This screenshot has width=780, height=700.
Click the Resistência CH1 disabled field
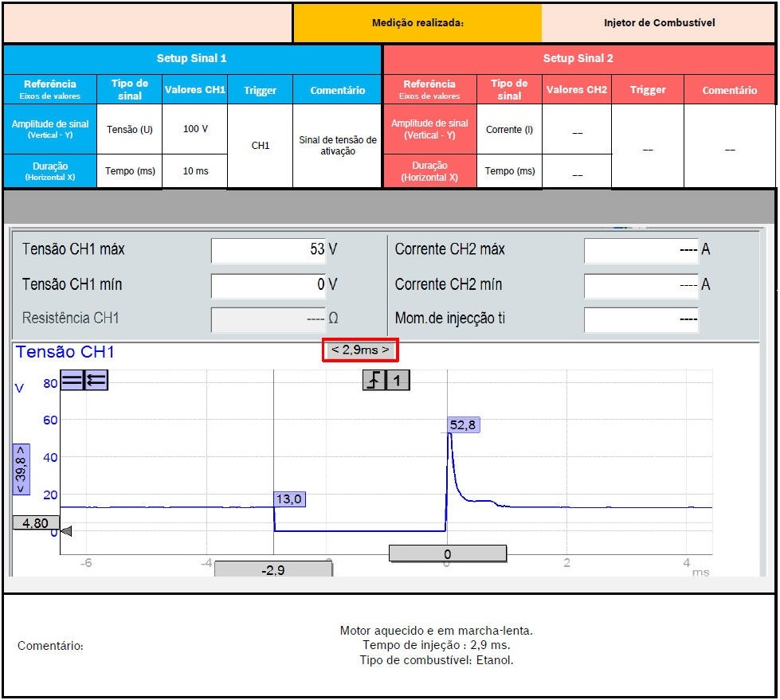(268, 319)
